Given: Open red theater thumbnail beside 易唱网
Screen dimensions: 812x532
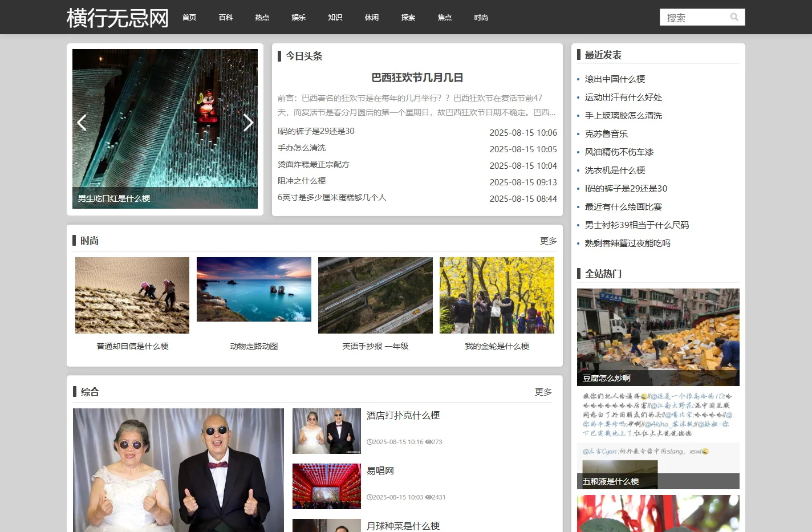Looking at the screenshot, I should pyautogui.click(x=327, y=486).
